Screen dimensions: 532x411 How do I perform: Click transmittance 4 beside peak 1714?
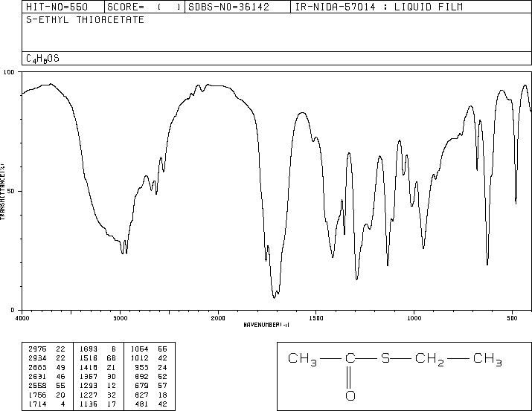pyautogui.click(x=63, y=404)
